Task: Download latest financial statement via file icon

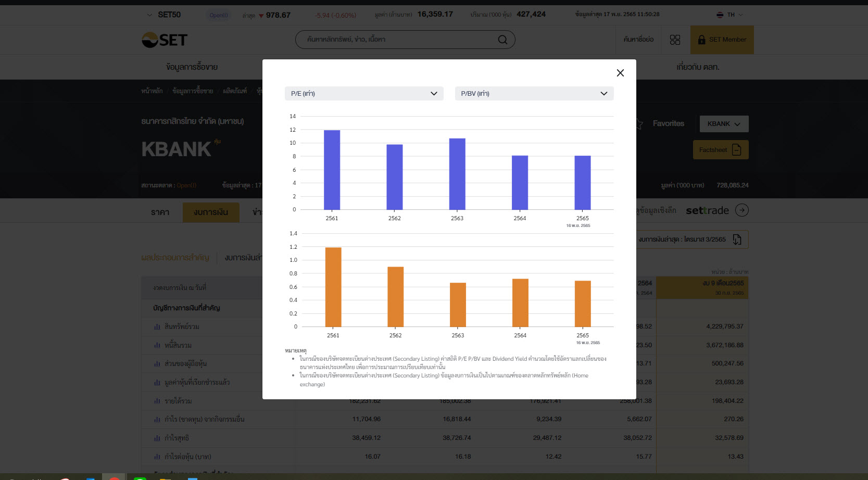Action: coord(737,239)
